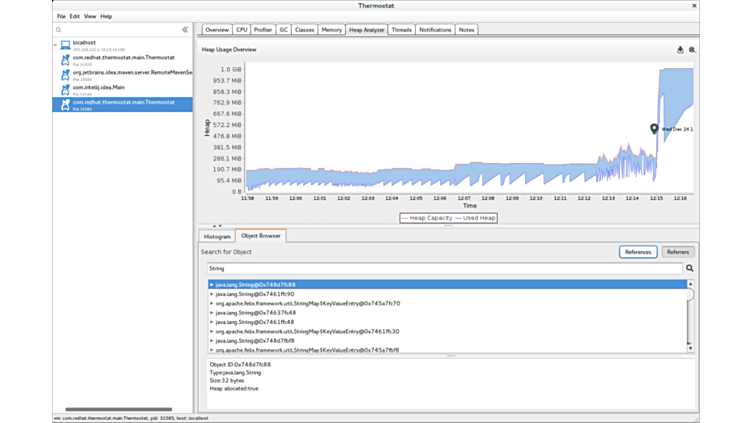This screenshot has height=423, width=752.
Task: Select the Referrers toggle button
Action: tap(678, 252)
